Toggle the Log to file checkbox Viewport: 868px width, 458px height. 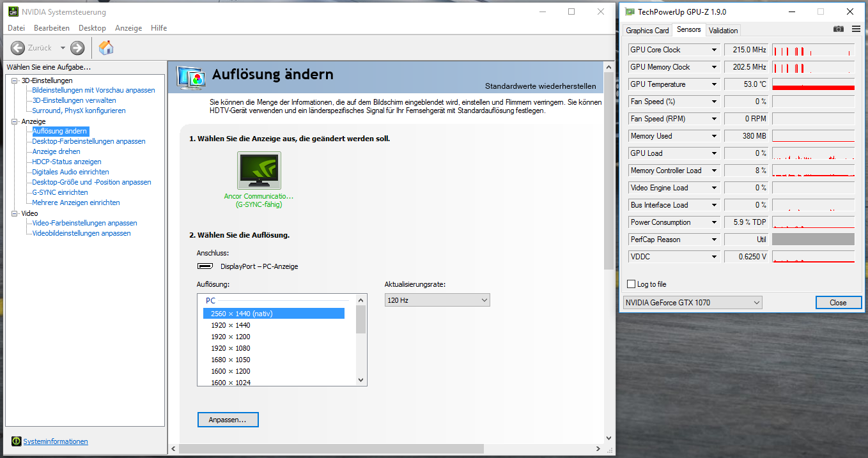pyautogui.click(x=632, y=284)
